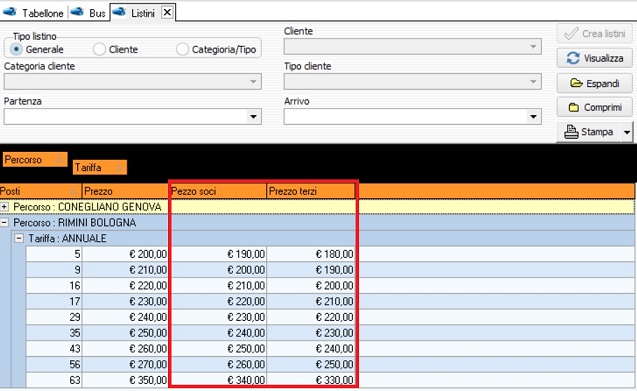Screen dimensions: 637x391
Task: Click the Posti cell with value 56
Action: tap(54, 364)
